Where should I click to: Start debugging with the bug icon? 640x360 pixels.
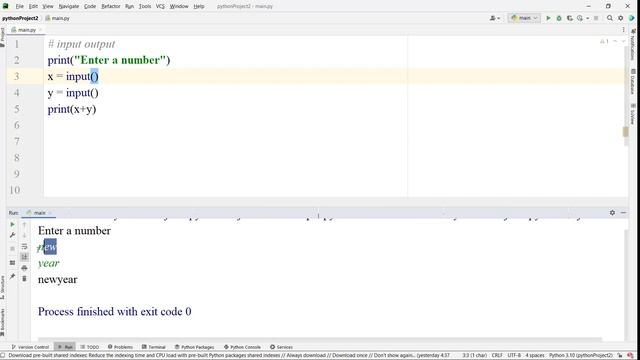click(x=559, y=18)
